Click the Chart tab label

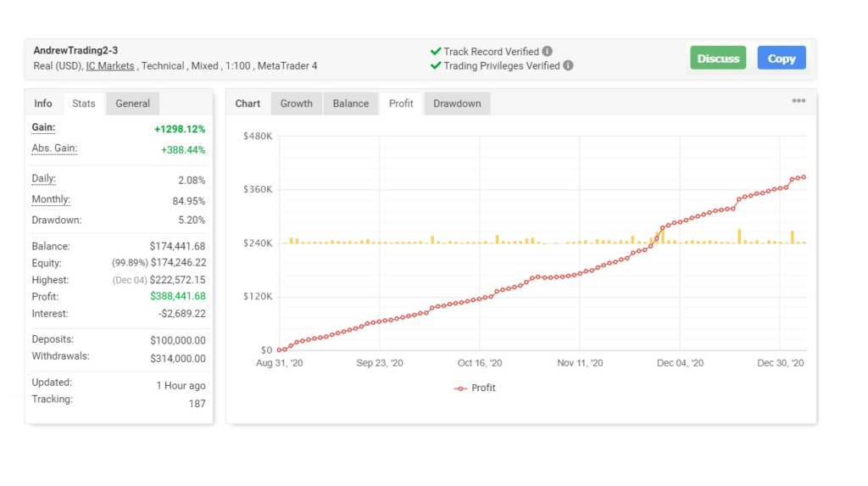tap(248, 103)
